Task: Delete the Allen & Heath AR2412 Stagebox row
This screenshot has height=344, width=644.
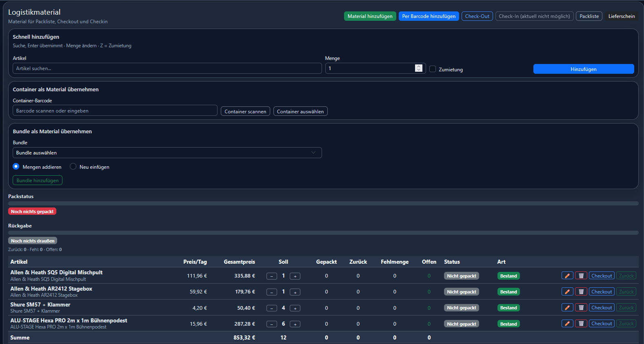Action: coord(581,291)
